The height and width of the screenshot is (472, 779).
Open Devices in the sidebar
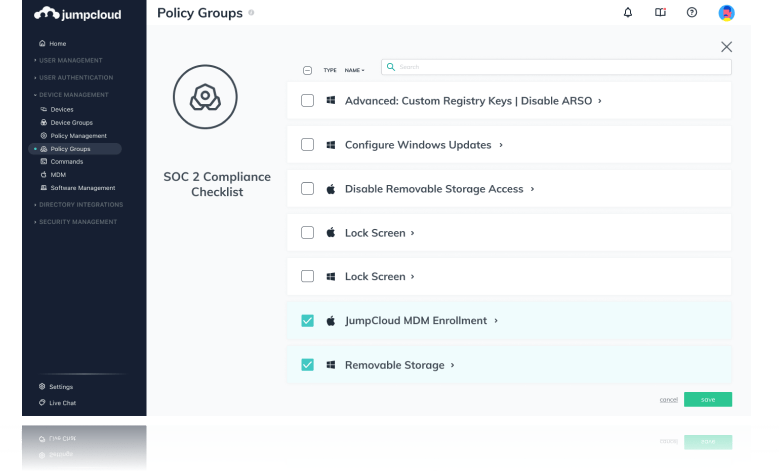point(57,109)
